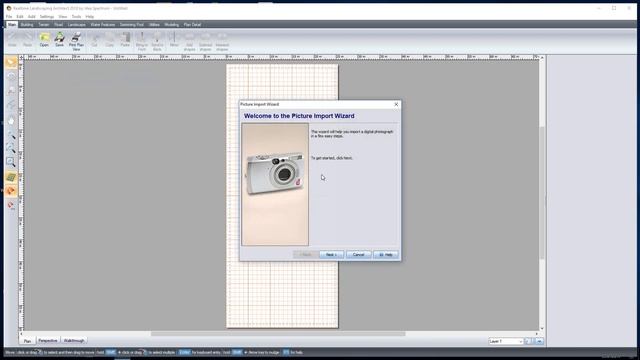Screen dimensions: 640x360
Task: Click the scroll up arrow at canvas right
Action: point(542,58)
